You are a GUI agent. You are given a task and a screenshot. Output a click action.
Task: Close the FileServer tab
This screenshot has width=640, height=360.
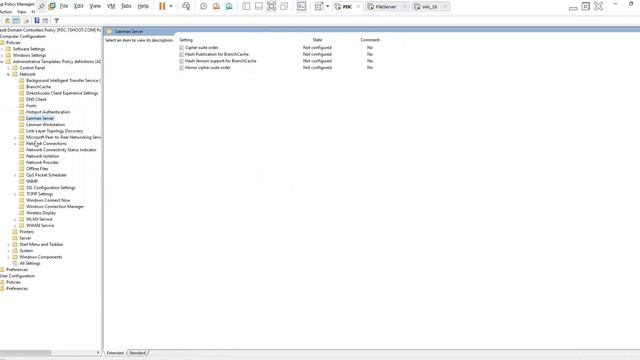pyautogui.click(x=404, y=7)
